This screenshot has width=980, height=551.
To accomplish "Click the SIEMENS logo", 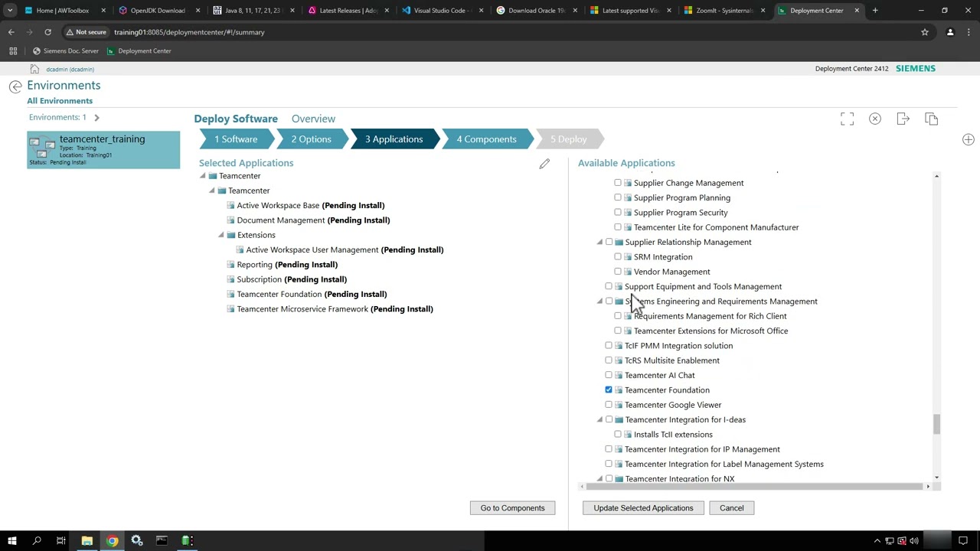I will [x=916, y=69].
